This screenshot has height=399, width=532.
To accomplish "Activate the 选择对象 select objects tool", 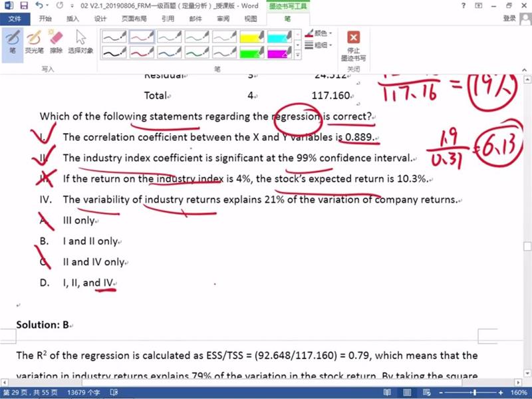I will pyautogui.click(x=80, y=42).
